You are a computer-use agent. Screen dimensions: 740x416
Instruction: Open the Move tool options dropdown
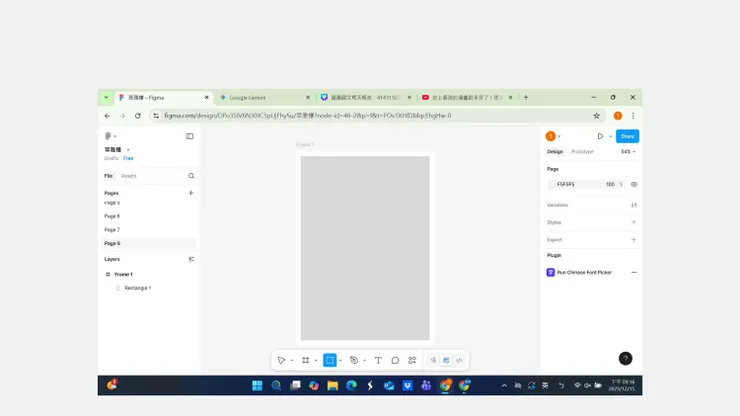pos(292,361)
